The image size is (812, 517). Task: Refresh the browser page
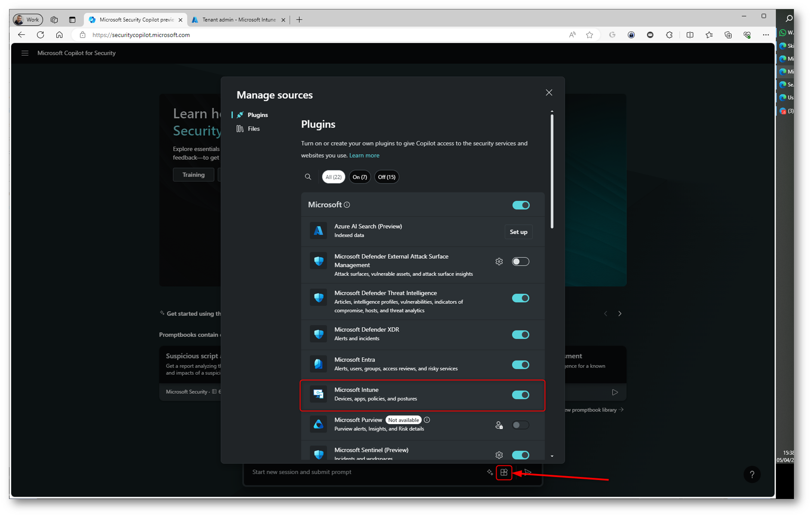[x=40, y=35]
